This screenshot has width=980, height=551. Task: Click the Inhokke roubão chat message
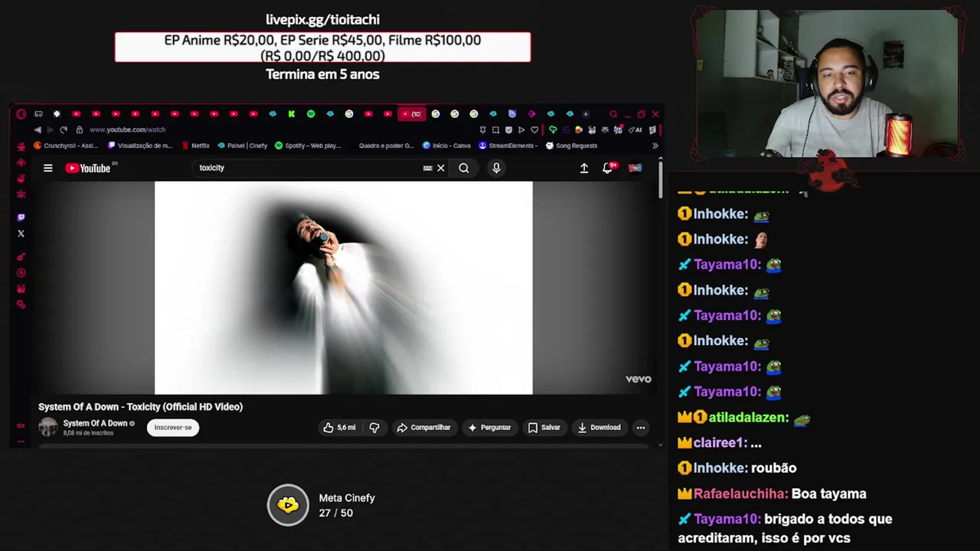point(737,468)
